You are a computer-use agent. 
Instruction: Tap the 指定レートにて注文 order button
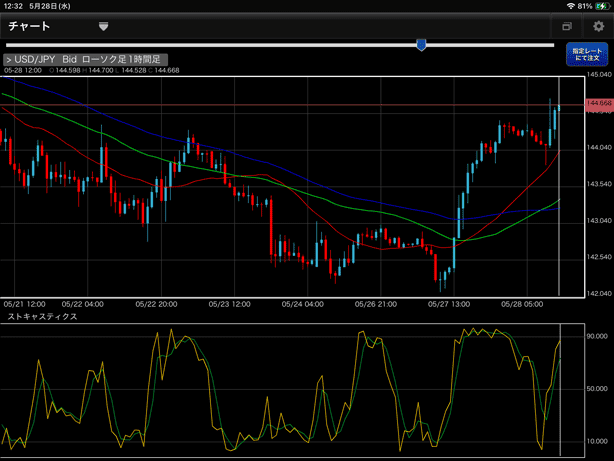coord(587,54)
